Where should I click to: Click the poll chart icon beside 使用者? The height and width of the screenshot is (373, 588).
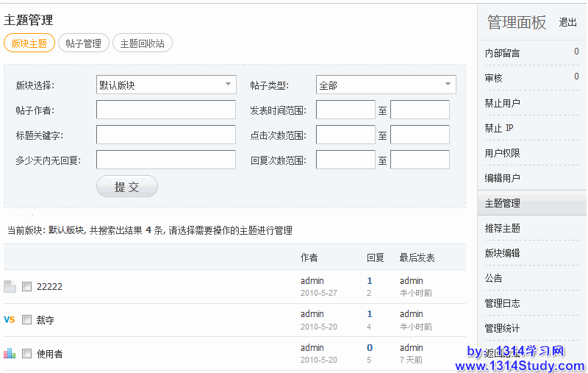[10, 354]
